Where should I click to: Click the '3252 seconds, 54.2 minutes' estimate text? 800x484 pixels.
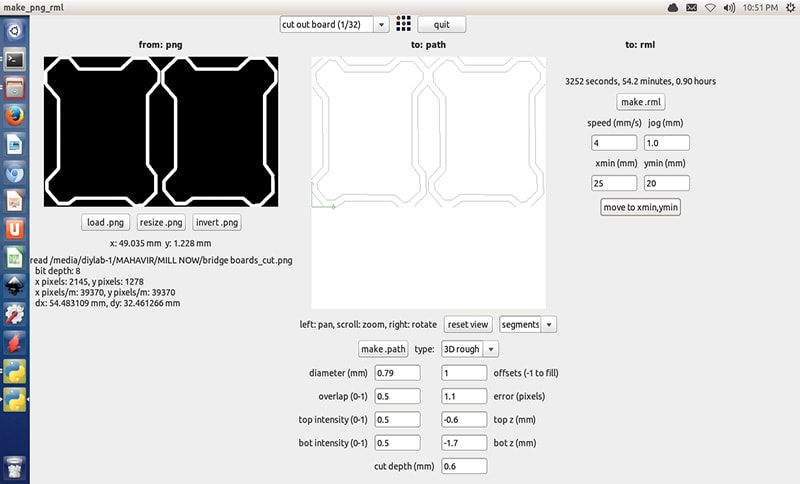[x=640, y=81]
